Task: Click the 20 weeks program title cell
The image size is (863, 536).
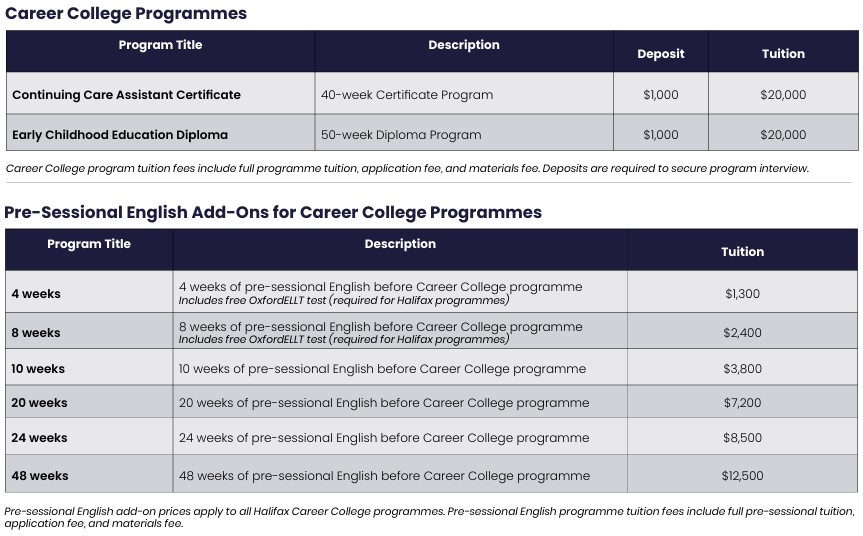Action: (40, 403)
